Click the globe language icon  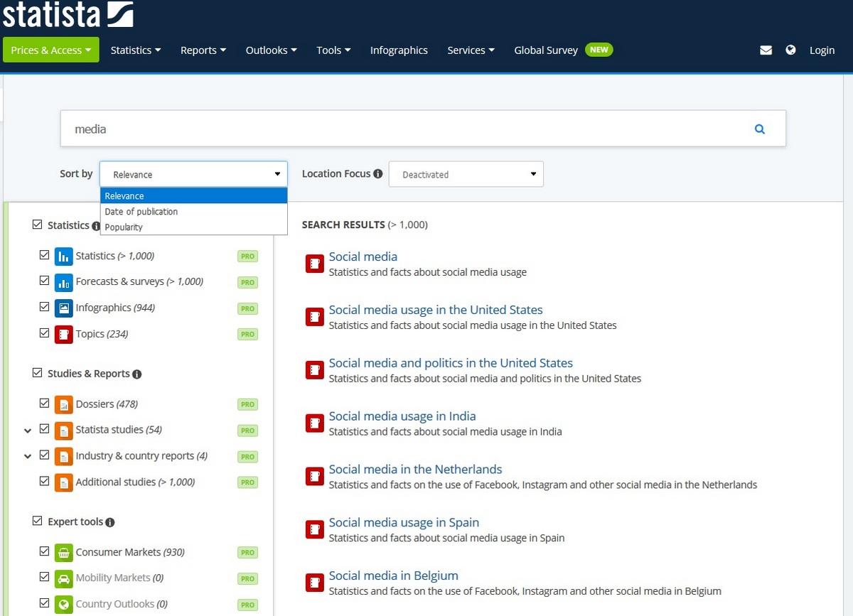(790, 50)
